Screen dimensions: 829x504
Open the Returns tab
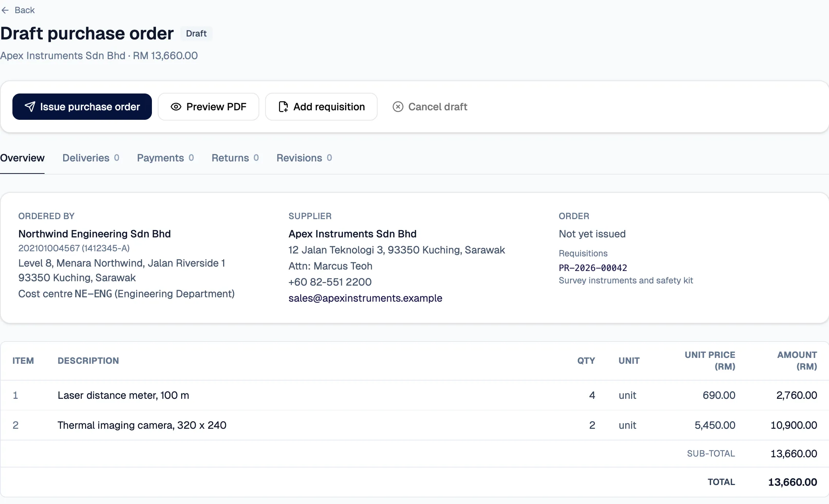tap(235, 158)
